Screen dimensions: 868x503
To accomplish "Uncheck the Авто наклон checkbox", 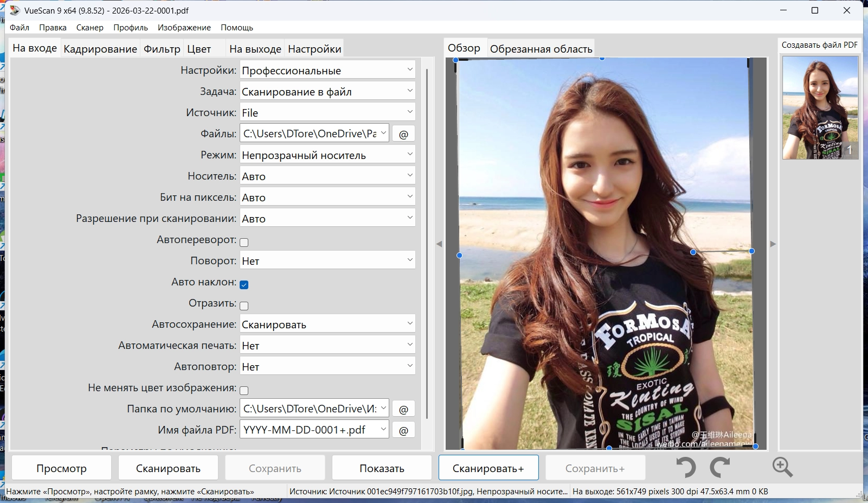I will tap(244, 285).
